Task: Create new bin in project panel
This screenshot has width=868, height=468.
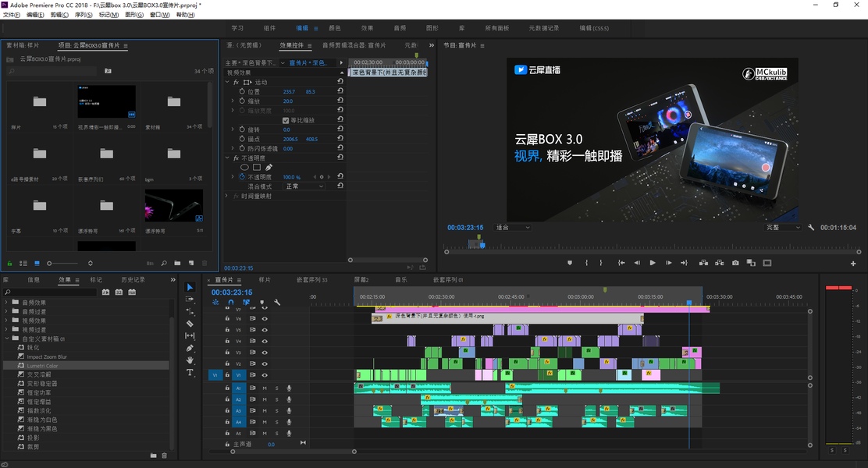Action: pos(177,264)
